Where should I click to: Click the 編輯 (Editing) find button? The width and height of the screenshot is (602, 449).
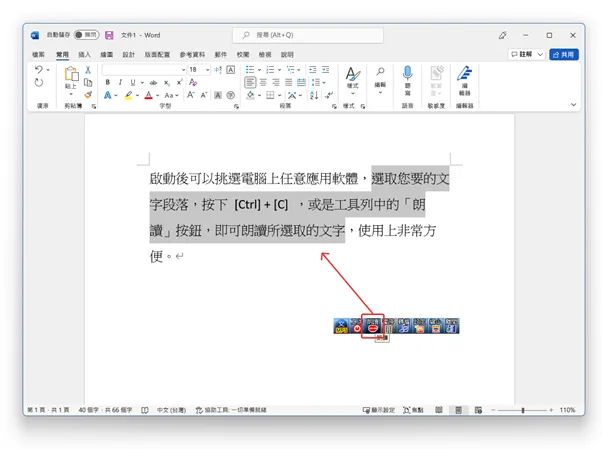pos(380,81)
